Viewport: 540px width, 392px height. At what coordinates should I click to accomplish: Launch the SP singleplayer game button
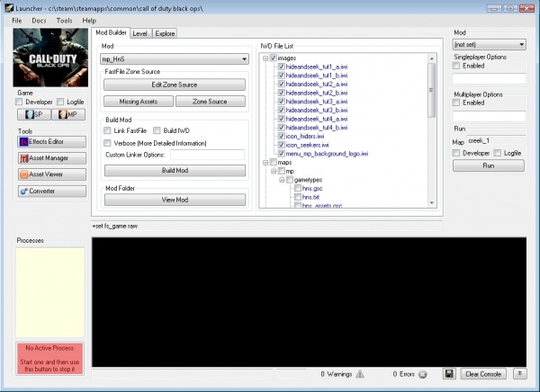click(30, 114)
